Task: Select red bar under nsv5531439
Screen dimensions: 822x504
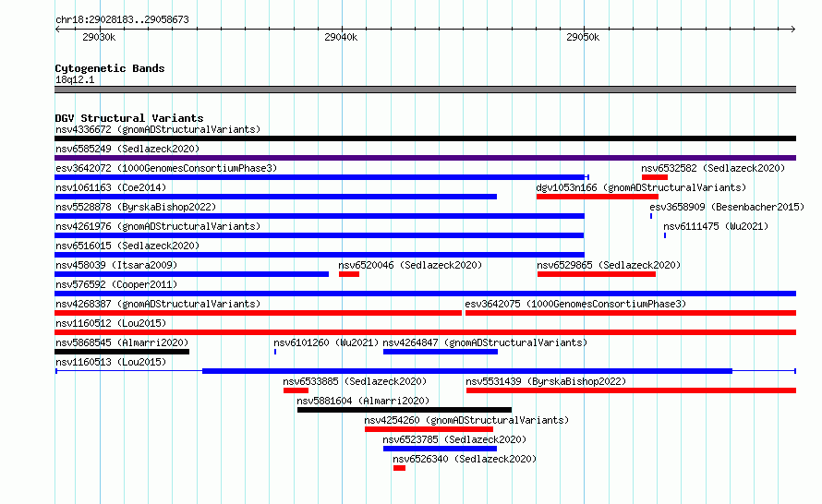Action: (x=631, y=390)
